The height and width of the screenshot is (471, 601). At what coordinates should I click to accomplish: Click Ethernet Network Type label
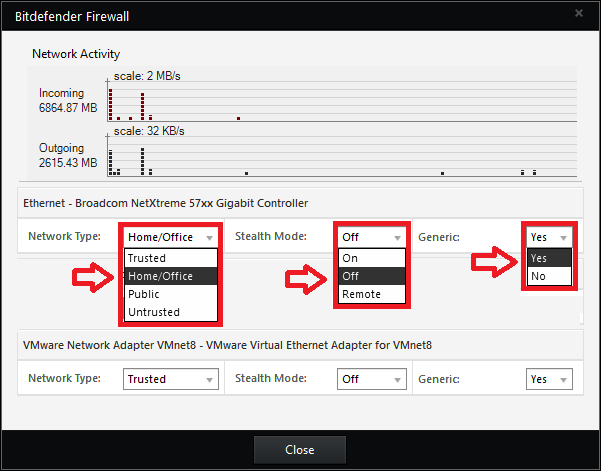pos(64,236)
